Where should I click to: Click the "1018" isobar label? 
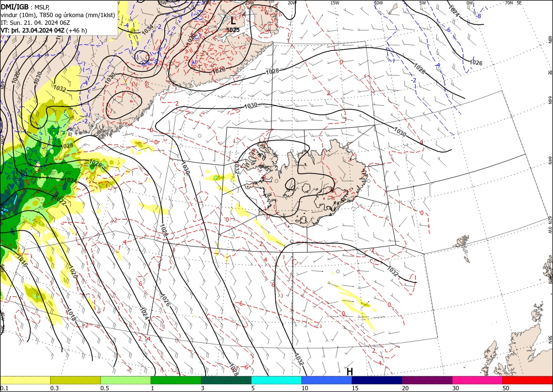pyautogui.click(x=71, y=315)
